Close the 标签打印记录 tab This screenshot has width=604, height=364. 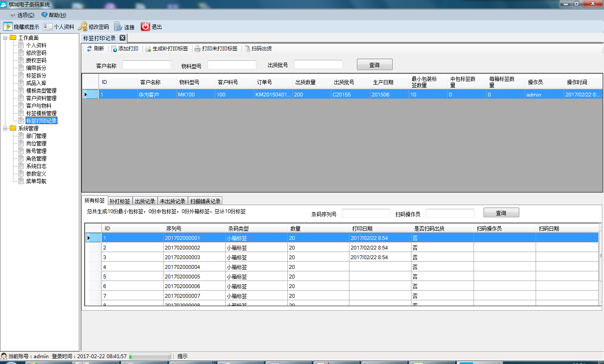[x=122, y=38]
